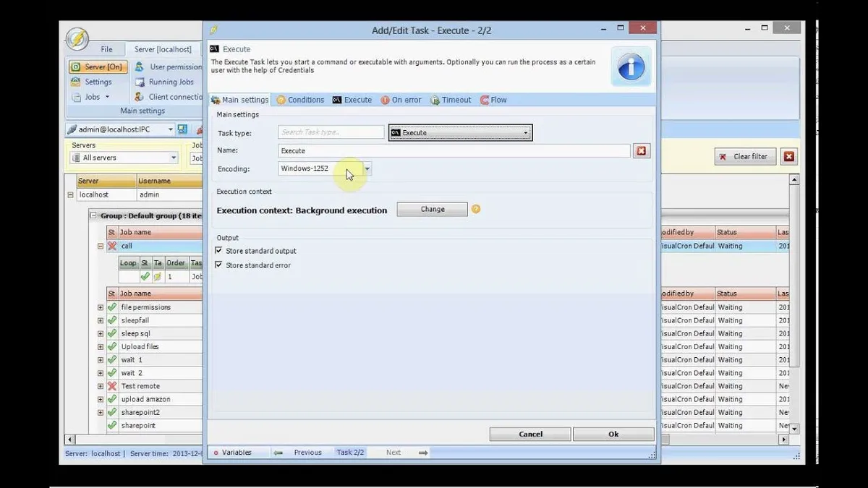Click the green status check of sleep sql
Viewport: 868px width, 488px height.
(112, 333)
